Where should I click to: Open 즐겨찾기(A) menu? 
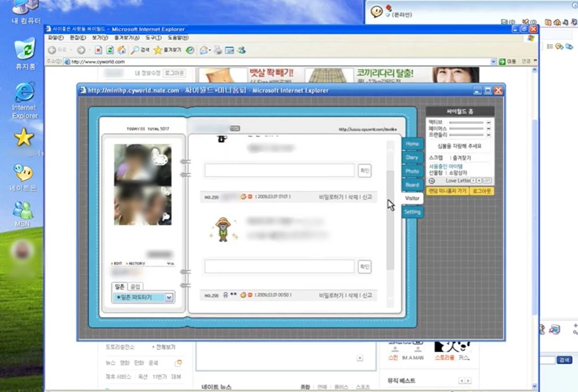(127, 38)
